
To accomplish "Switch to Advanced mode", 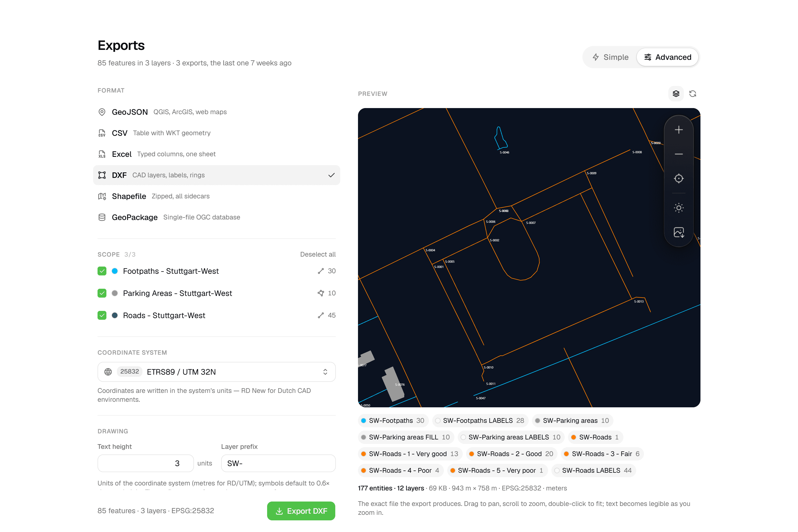I will click(667, 57).
